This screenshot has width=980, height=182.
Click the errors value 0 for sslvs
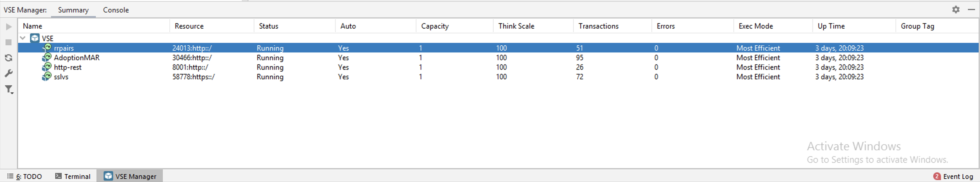[656, 77]
